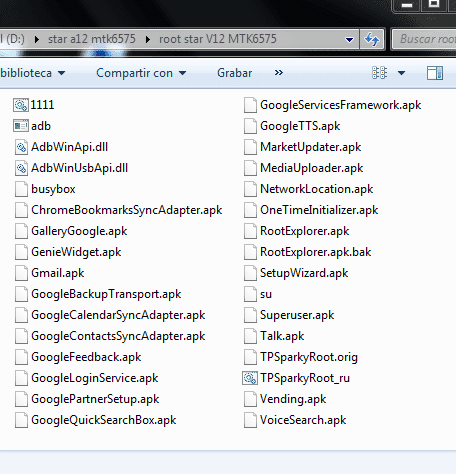Click the GalleryGoogle.apk file icon

[21, 231]
